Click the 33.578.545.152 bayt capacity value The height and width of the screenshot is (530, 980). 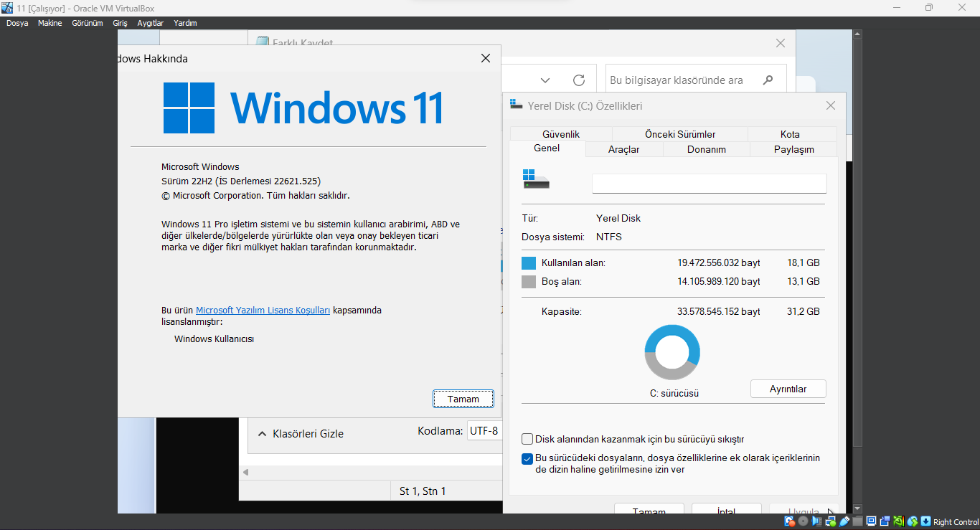[x=719, y=312]
